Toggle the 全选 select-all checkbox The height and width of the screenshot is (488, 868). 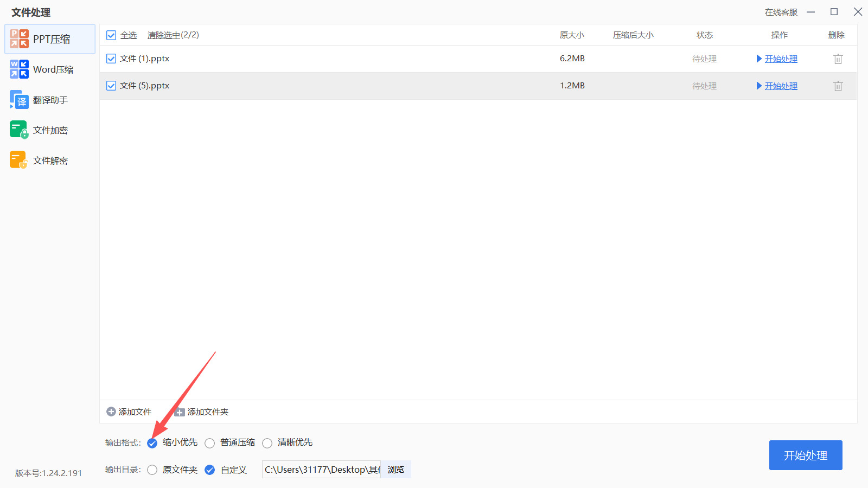pyautogui.click(x=111, y=35)
